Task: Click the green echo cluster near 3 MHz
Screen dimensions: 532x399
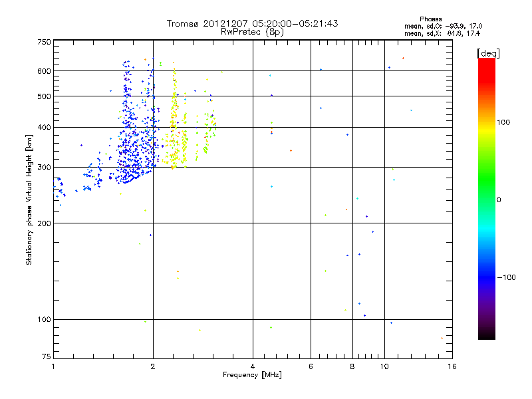Action: (x=209, y=130)
